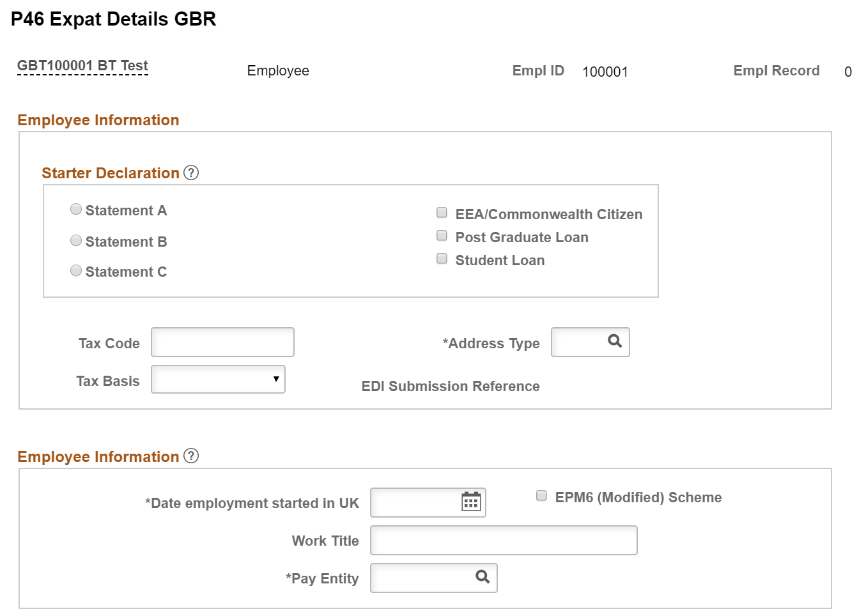Image resolution: width=857 pixels, height=616 pixels.
Task: Open Address Type lookup magnifier
Action: pos(615,341)
